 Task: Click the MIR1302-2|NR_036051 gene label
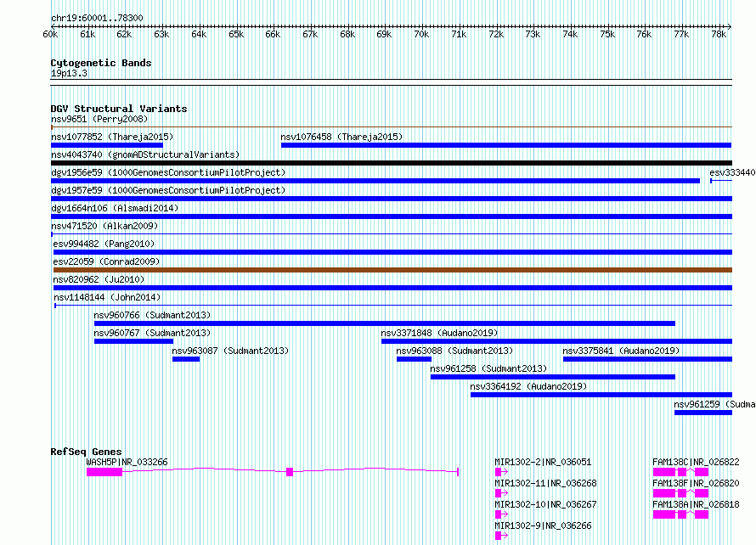543,462
